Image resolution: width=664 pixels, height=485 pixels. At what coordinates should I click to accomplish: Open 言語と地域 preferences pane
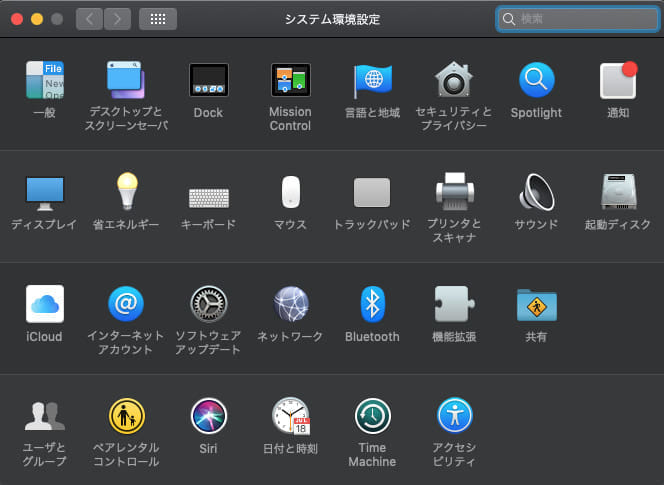pos(372,80)
